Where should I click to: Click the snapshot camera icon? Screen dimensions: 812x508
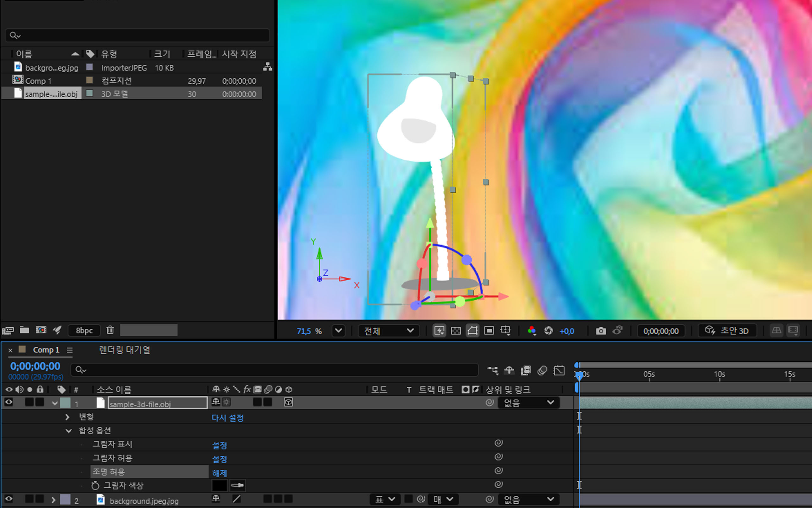coord(601,331)
